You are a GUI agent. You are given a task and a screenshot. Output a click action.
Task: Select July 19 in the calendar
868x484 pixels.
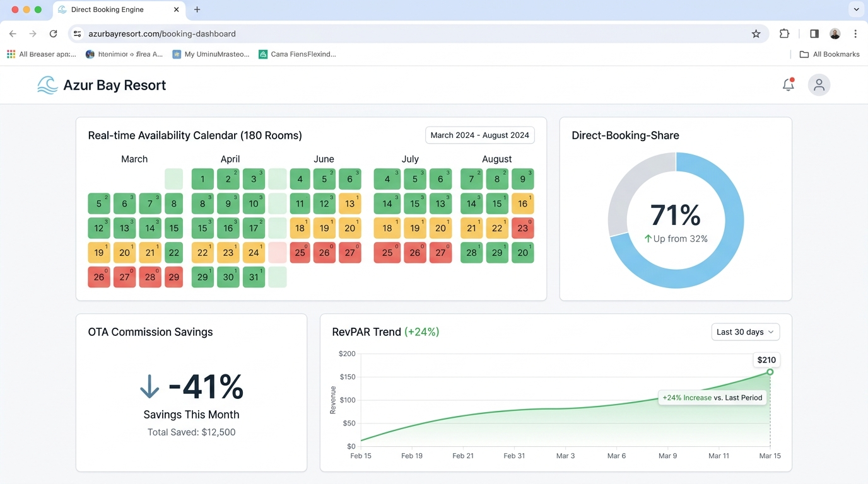[x=415, y=228]
